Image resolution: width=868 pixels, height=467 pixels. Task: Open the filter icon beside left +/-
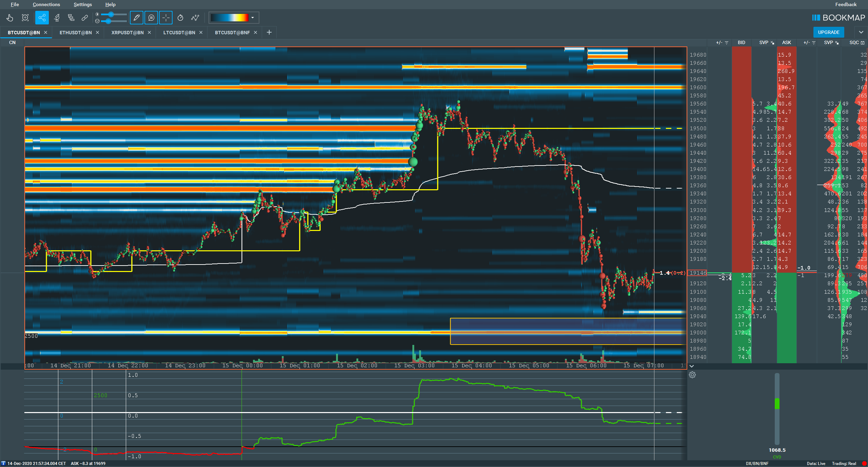[x=727, y=43]
